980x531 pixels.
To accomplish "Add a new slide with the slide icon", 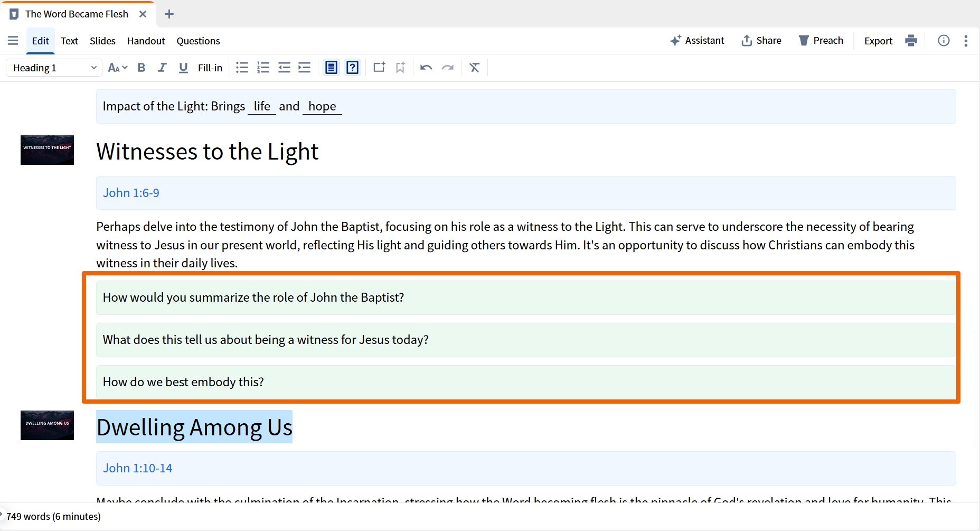I will (x=379, y=68).
